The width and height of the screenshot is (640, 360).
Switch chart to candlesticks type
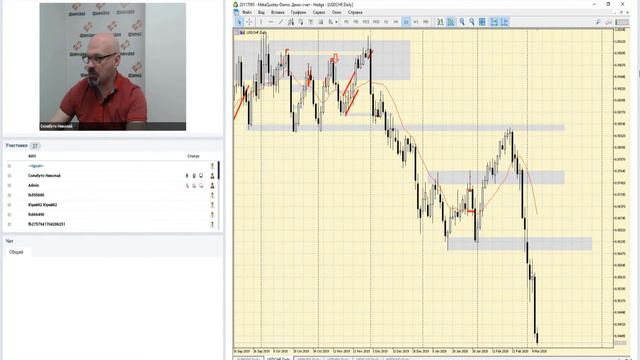[451, 22]
